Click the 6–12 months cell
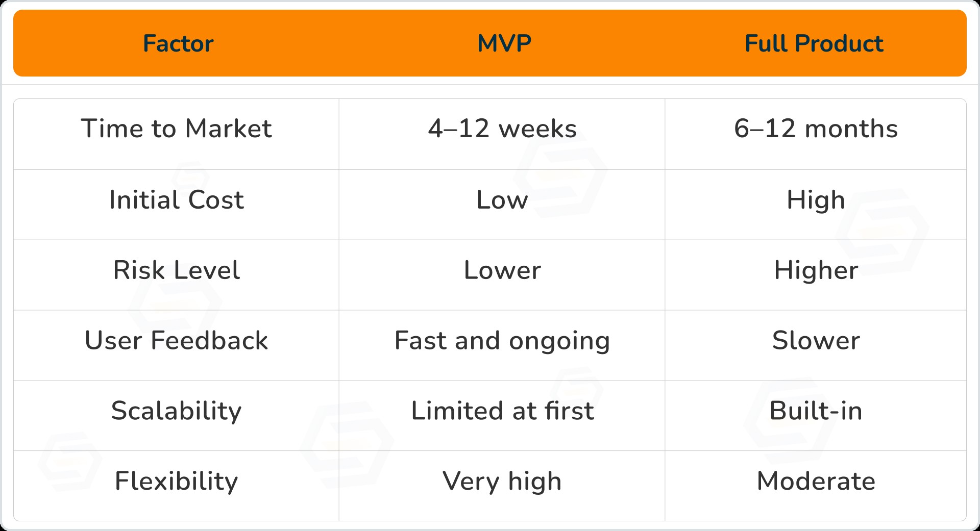This screenshot has width=980, height=531. click(816, 129)
